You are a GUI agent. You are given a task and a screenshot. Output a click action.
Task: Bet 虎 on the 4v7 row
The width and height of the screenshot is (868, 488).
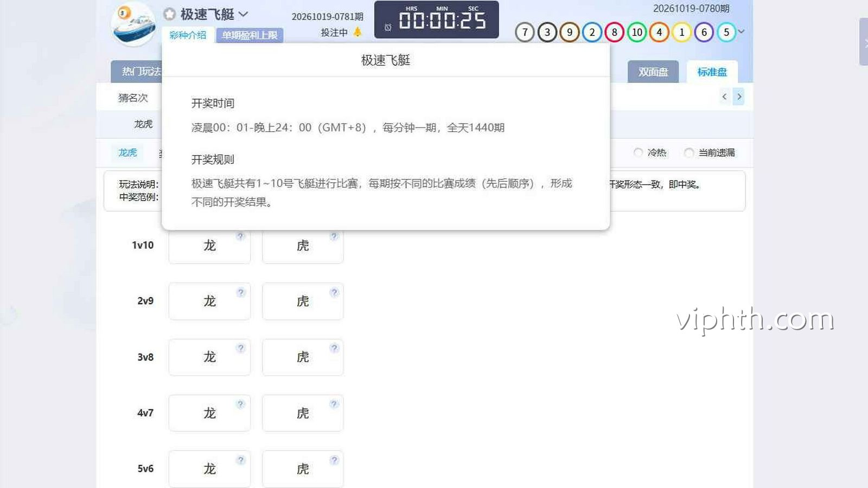click(x=303, y=413)
